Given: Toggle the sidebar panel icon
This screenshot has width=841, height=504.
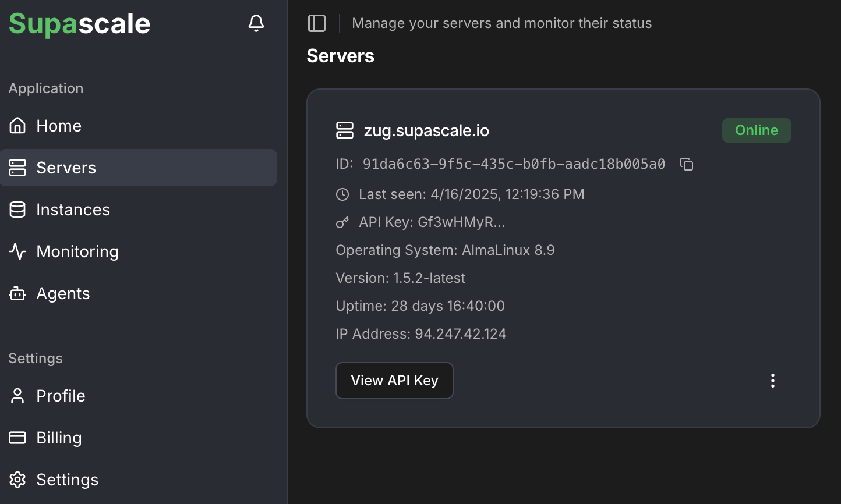Looking at the screenshot, I should click(317, 23).
